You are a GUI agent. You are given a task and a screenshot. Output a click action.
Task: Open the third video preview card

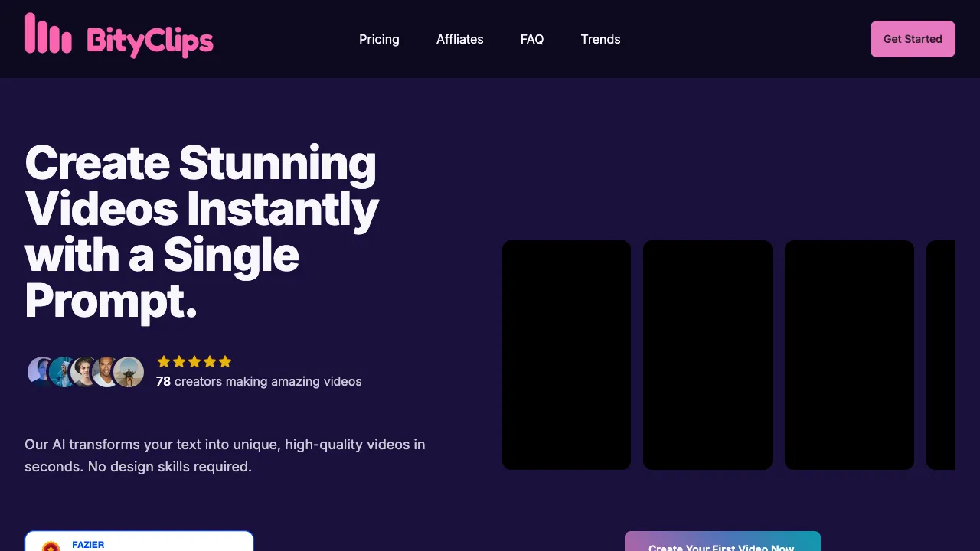click(x=849, y=354)
